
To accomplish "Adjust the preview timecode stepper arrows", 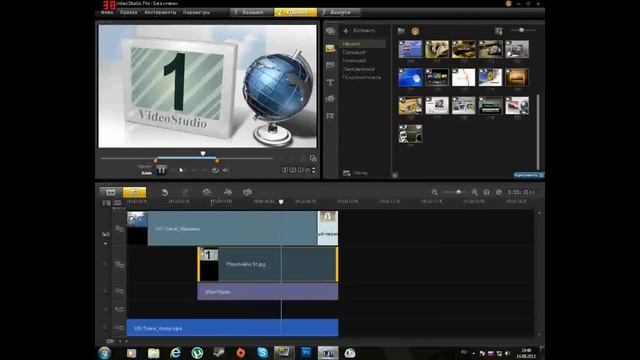I will 313,170.
